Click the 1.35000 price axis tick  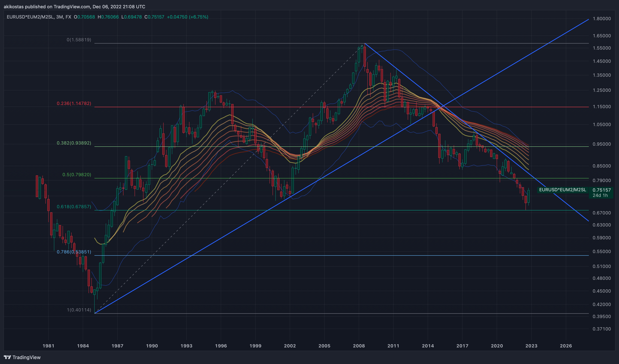click(601, 75)
